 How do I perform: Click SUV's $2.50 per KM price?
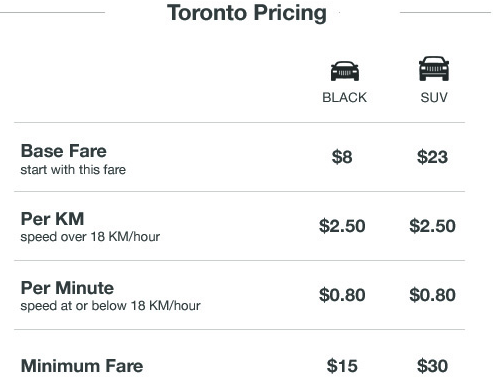click(432, 226)
